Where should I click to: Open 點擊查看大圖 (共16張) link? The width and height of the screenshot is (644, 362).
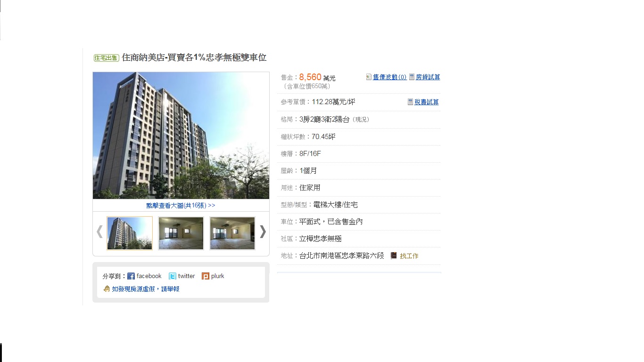tap(181, 206)
